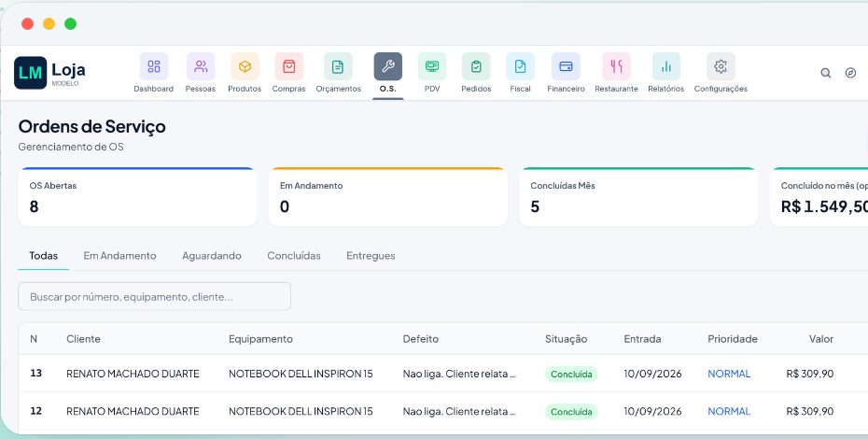Open the Financeiro card icon
Screen dimensions: 868x439
pos(566,67)
